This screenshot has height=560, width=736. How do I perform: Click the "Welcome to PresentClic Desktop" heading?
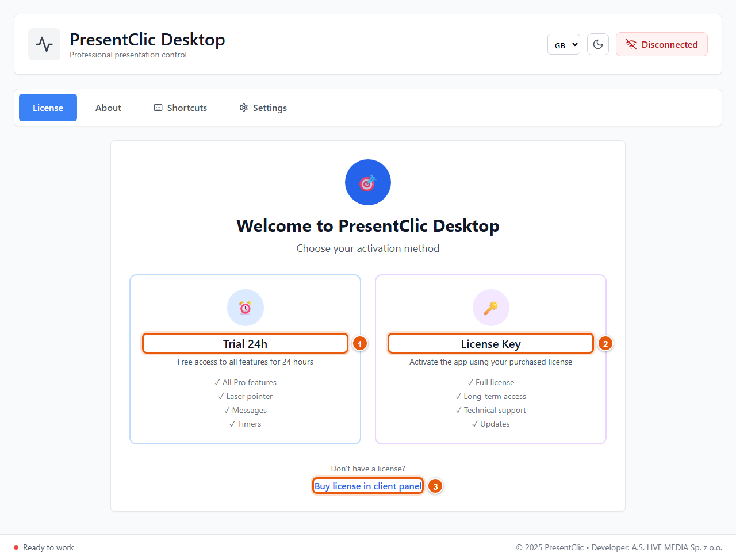(368, 226)
